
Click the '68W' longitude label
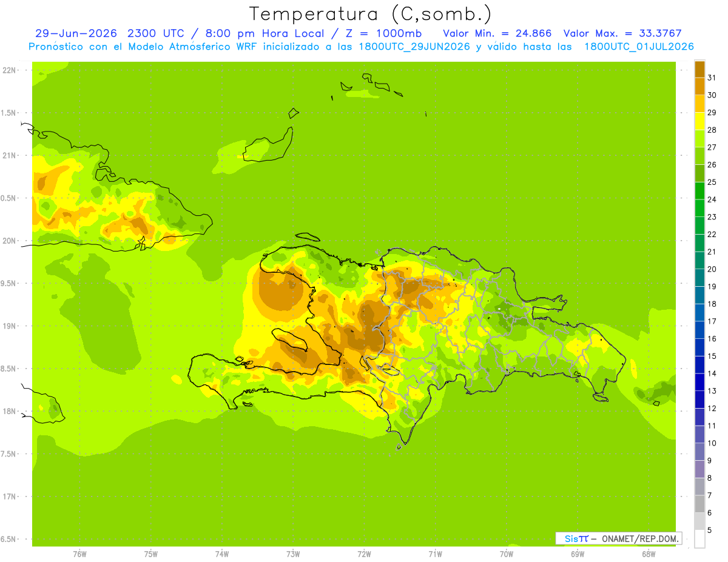(x=648, y=554)
